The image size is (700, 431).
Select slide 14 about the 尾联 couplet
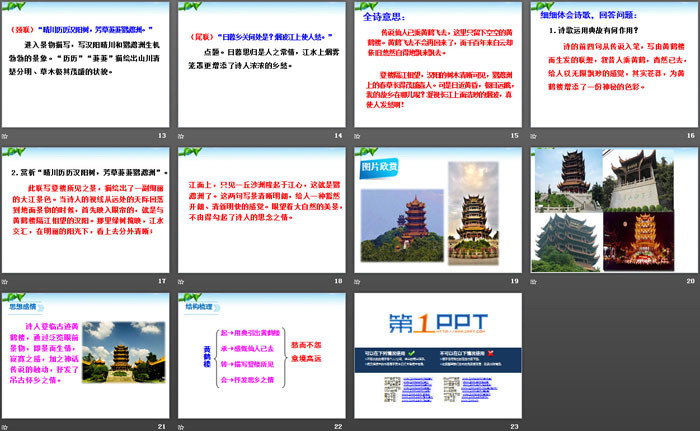[x=262, y=64]
